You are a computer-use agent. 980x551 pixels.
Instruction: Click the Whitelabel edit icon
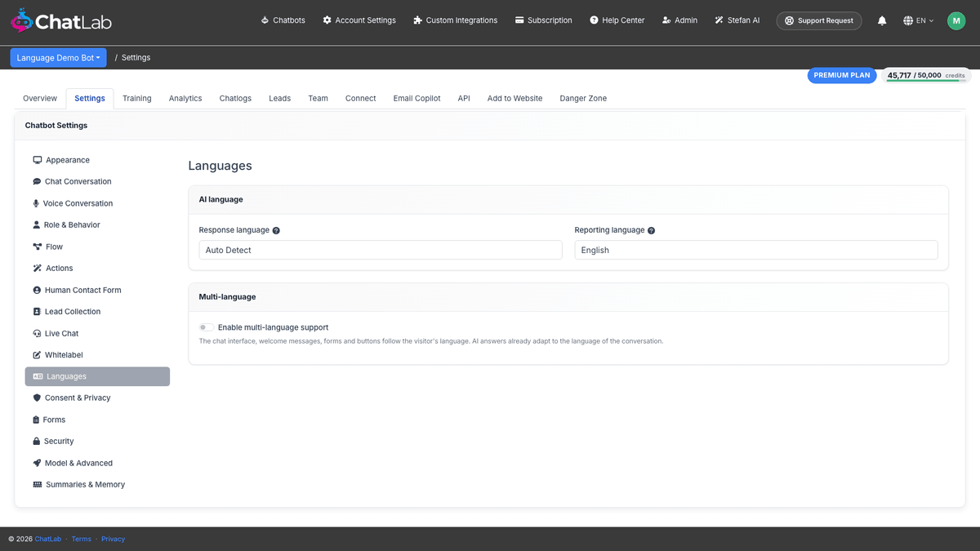click(37, 355)
